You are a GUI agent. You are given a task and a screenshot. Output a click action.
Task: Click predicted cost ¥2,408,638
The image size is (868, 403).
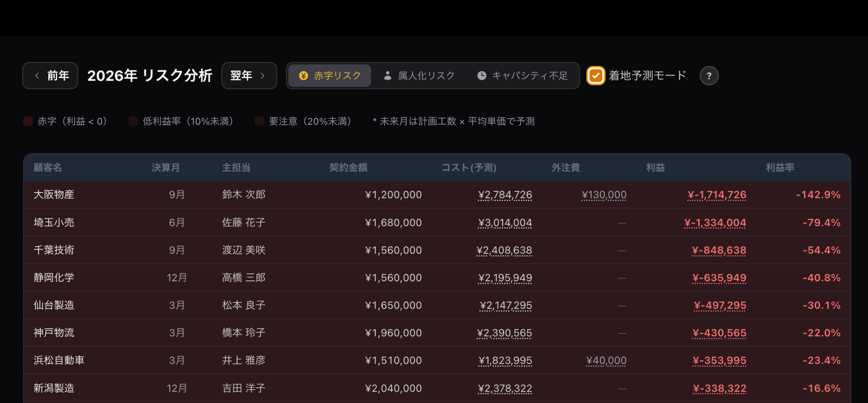[504, 250]
